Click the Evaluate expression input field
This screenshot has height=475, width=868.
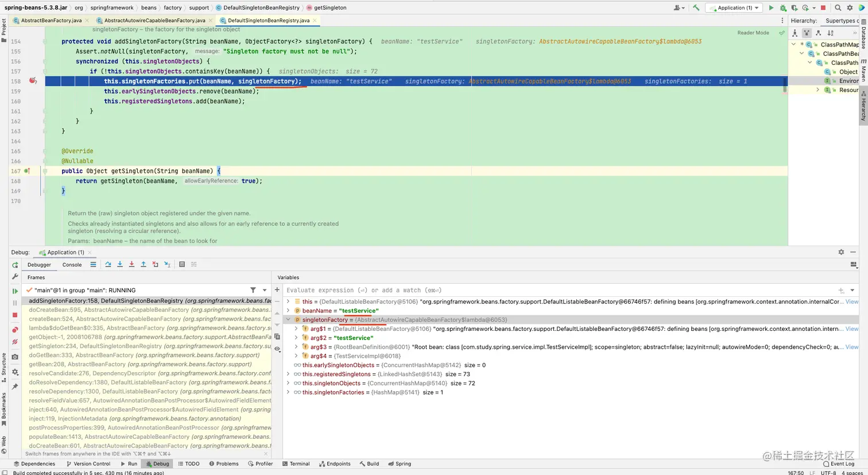(x=560, y=290)
